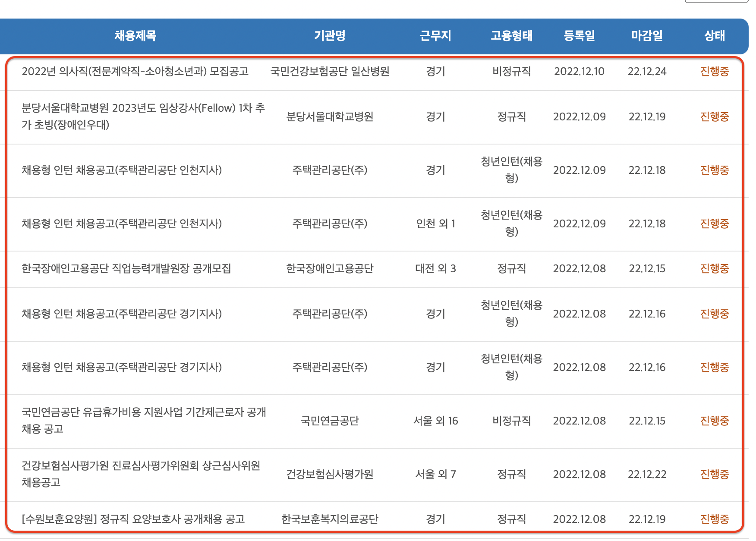Select 국민연금공단 in the 기관명 column
This screenshot has width=756, height=541.
point(330,421)
